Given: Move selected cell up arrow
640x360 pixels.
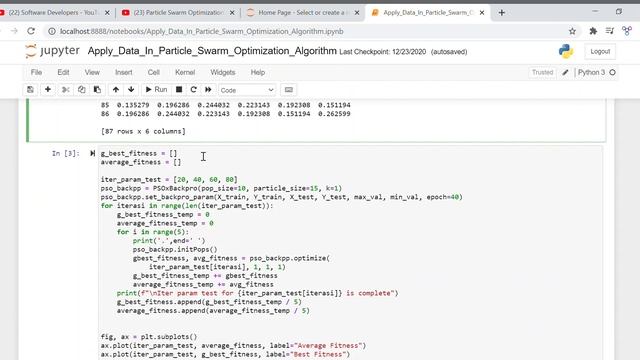Looking at the screenshot, I should (116, 89).
